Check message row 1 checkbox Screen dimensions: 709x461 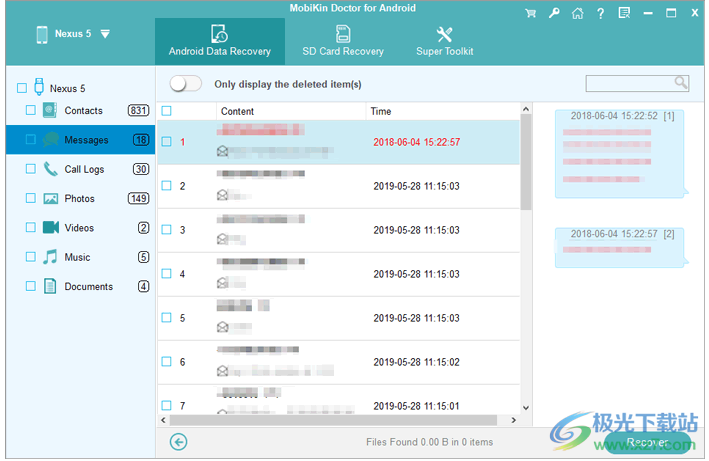pos(166,141)
